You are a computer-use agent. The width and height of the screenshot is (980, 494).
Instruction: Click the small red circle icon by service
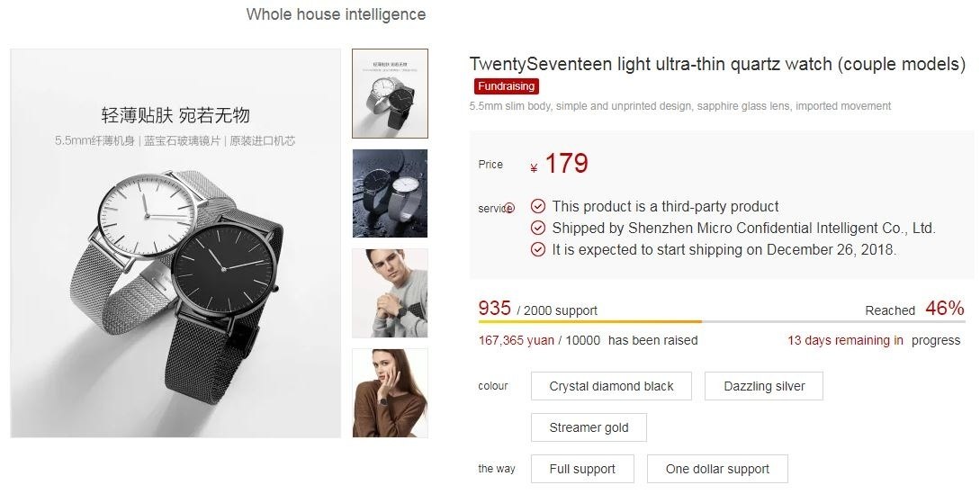[x=510, y=208]
